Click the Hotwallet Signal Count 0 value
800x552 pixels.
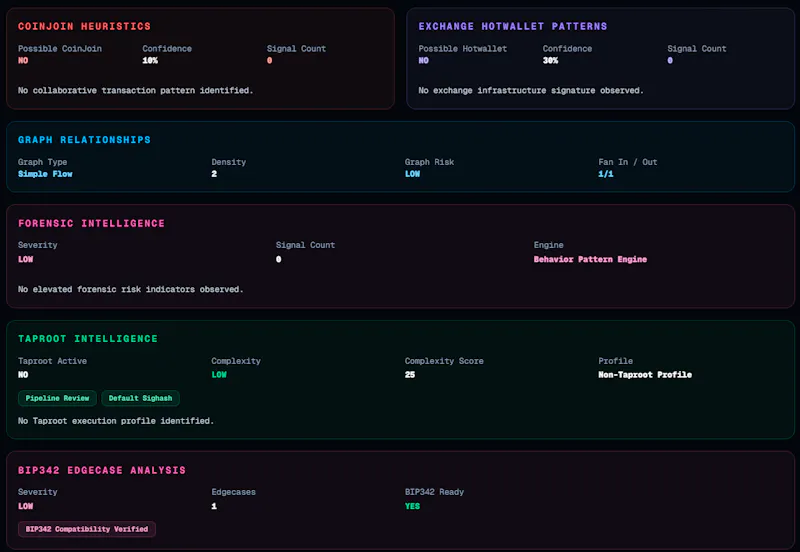point(670,60)
